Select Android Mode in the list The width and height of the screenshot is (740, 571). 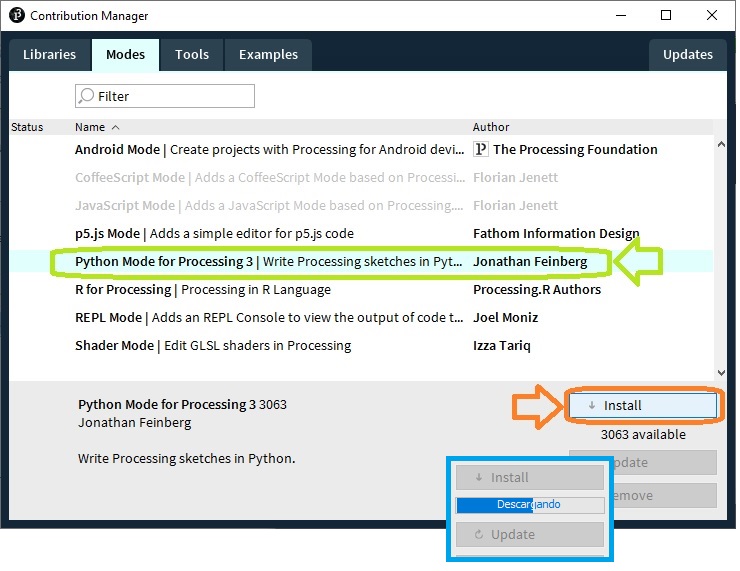(117, 149)
